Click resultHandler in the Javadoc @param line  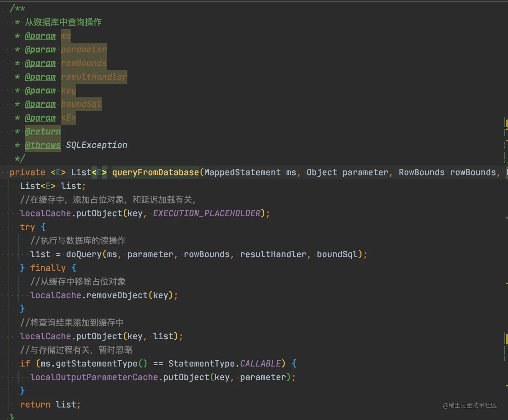point(94,77)
